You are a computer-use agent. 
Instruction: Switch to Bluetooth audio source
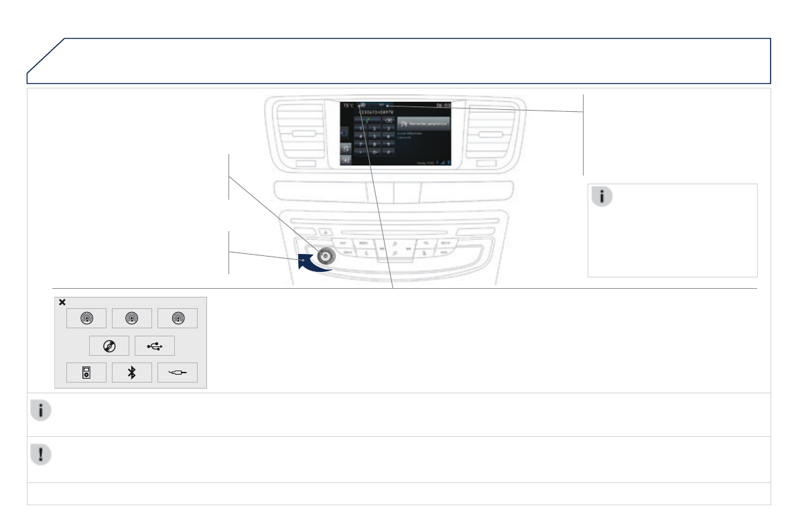click(x=132, y=373)
